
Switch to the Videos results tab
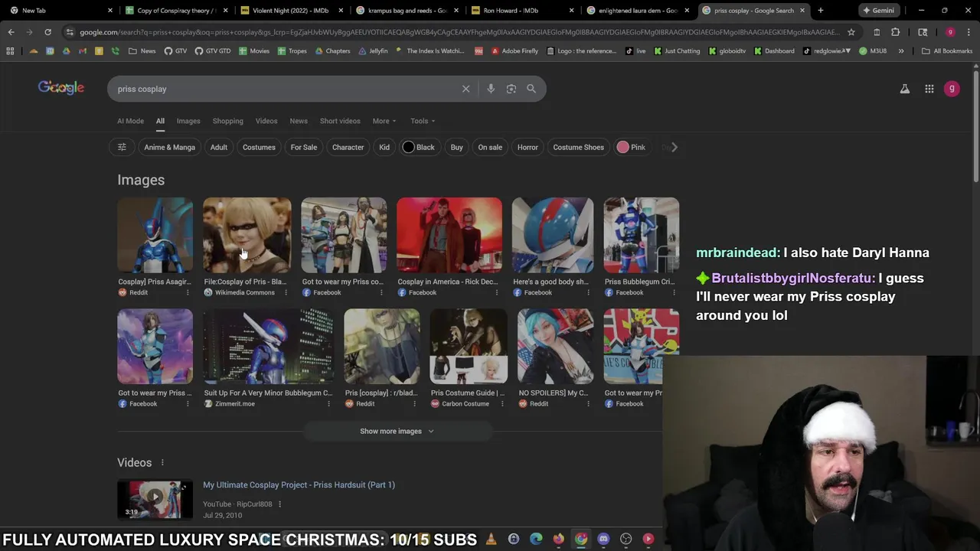(x=266, y=121)
